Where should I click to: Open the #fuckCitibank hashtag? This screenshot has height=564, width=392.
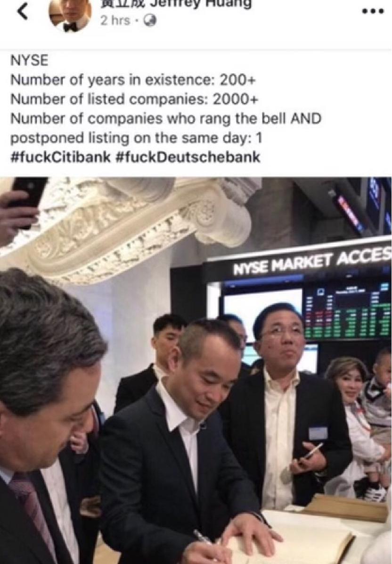coord(60,157)
